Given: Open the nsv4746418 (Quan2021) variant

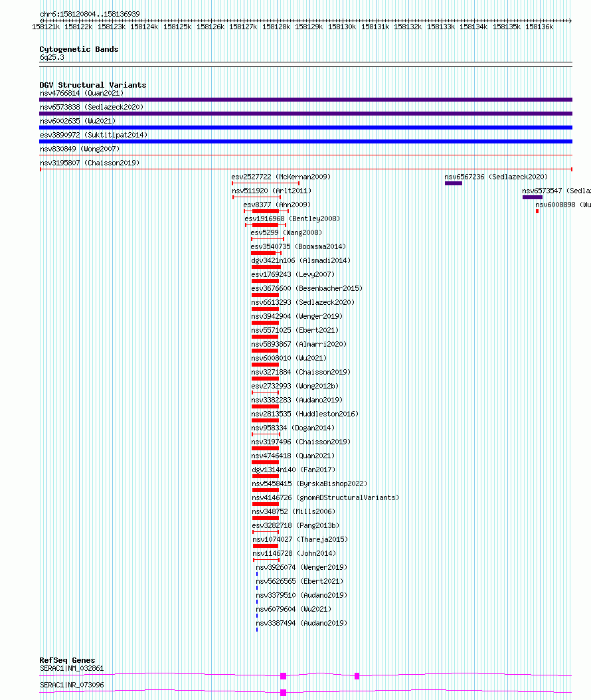Looking at the screenshot, I should coord(293,456).
